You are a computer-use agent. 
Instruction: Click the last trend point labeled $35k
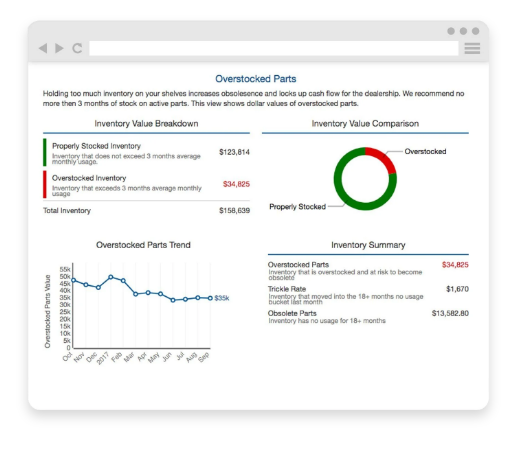coord(210,298)
